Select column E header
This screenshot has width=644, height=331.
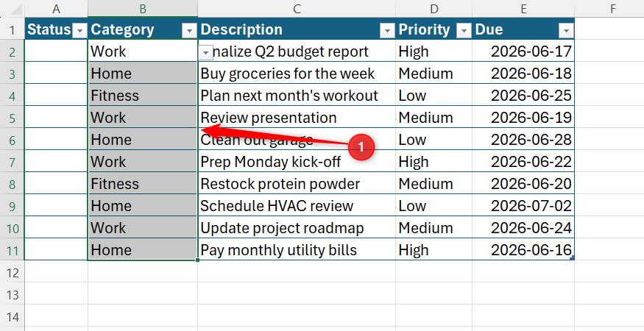pos(523,9)
